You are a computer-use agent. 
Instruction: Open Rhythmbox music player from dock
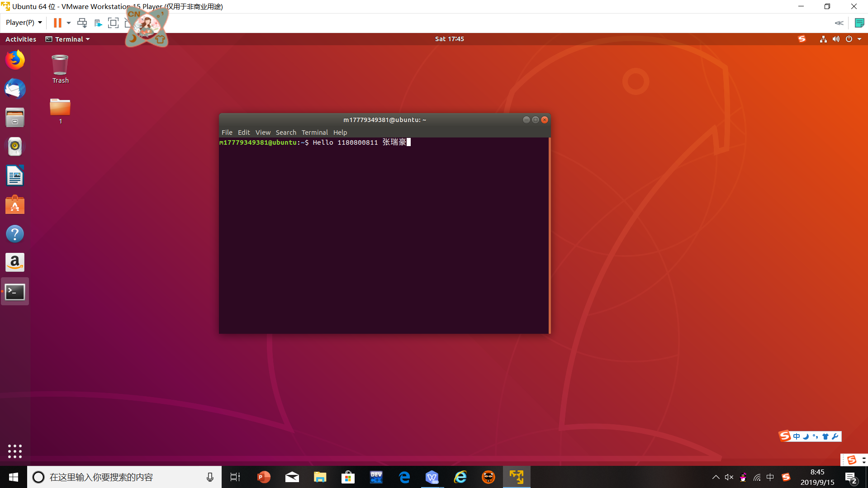point(15,147)
